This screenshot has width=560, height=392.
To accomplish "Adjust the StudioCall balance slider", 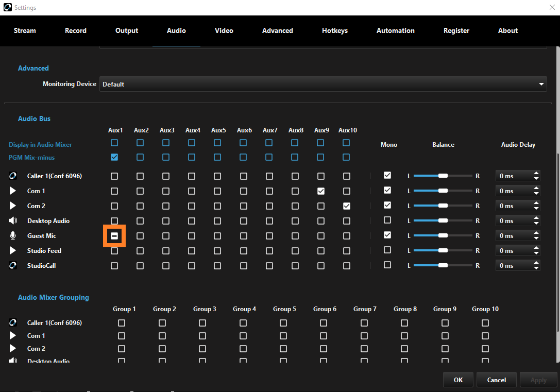I will (443, 266).
